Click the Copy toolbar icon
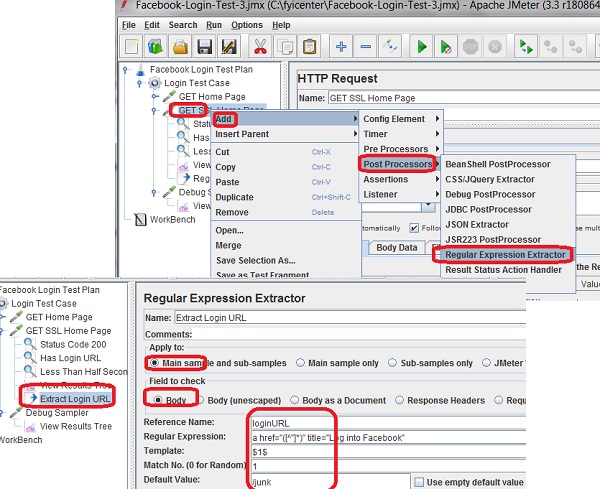This screenshot has width=600, height=489. (285, 47)
